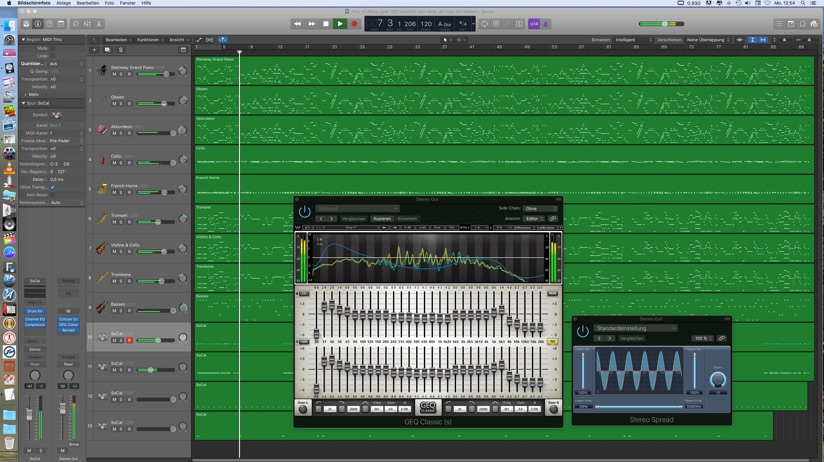Open the Browsers icon in control bar
Image resolution: width=824 pixels, height=462 pixels.
[x=814, y=24]
